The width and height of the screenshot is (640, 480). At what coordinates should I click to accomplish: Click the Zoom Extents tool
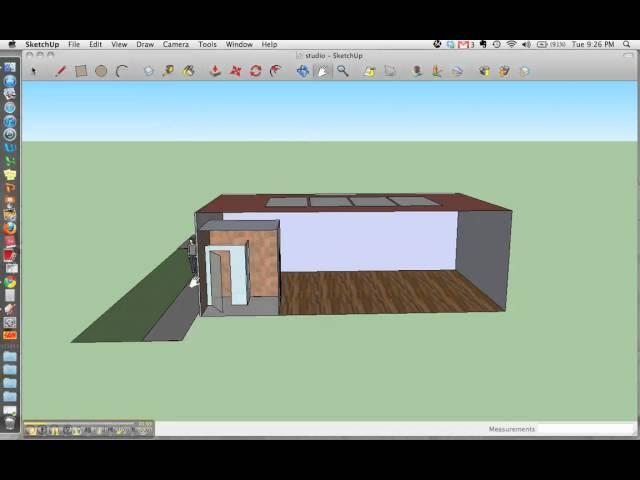pos(370,71)
